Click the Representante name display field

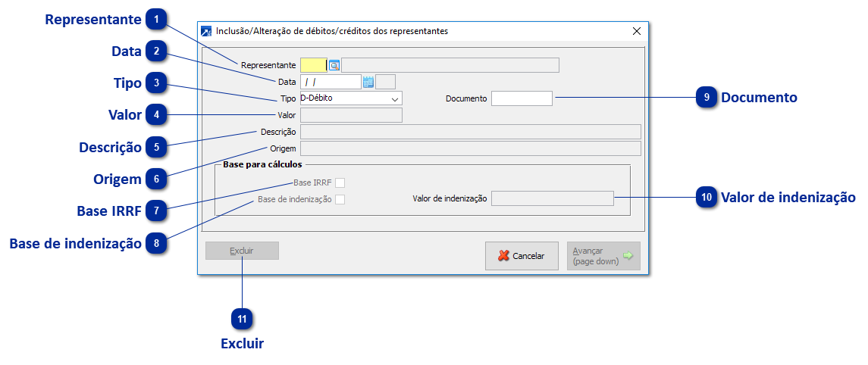coord(450,65)
